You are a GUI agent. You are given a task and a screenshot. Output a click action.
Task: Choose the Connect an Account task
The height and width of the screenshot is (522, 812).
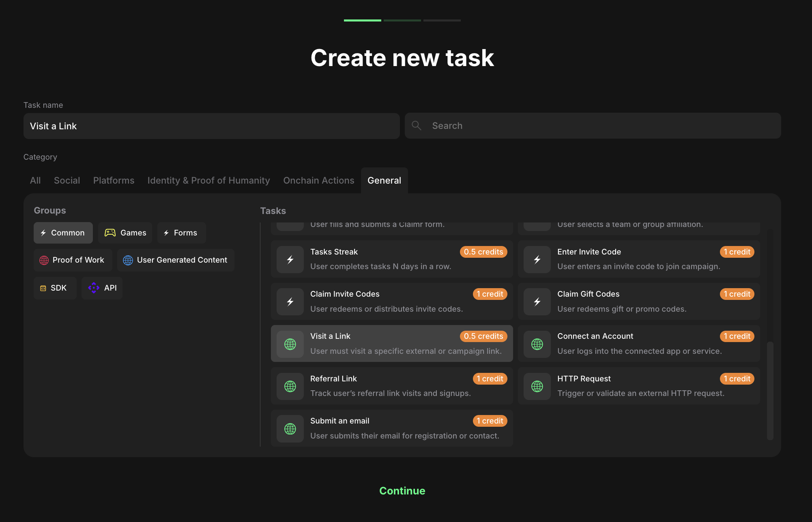pos(638,344)
